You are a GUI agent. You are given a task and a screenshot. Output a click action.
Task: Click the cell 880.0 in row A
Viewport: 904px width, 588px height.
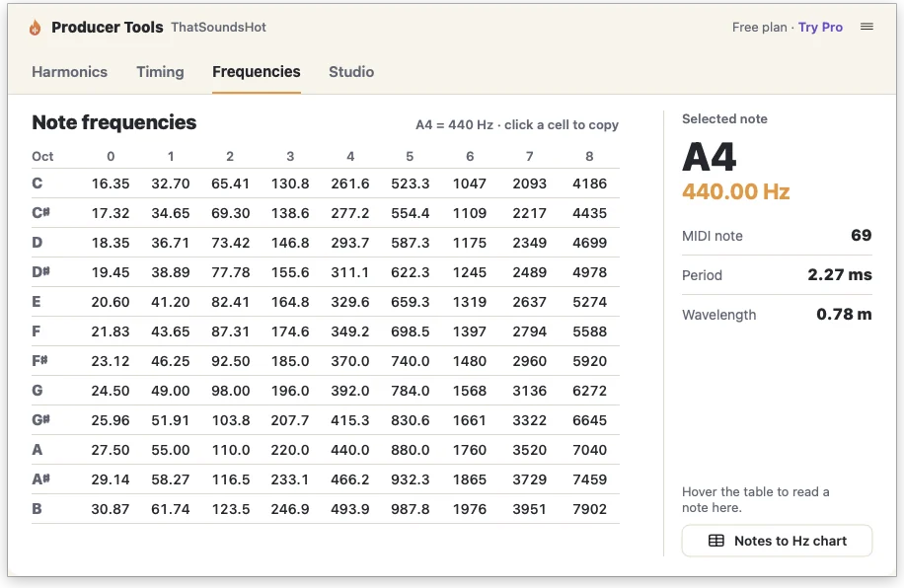click(410, 450)
